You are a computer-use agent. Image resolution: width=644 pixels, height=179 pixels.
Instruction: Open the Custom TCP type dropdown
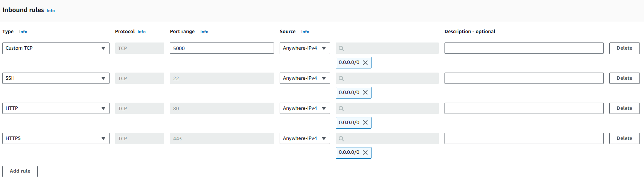[x=56, y=48]
